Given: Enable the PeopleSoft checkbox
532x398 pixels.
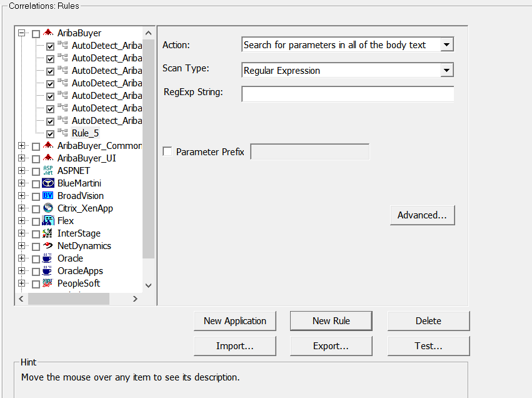Looking at the screenshot, I should (x=36, y=284).
